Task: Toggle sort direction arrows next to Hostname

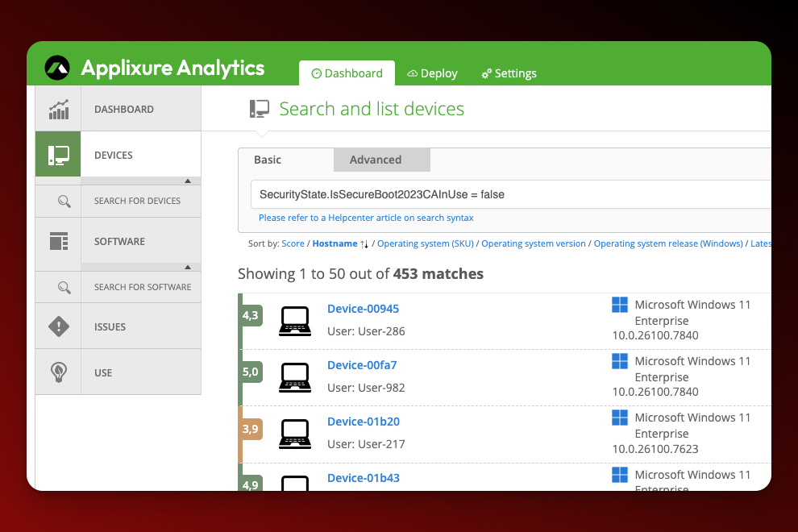Action: click(x=363, y=243)
